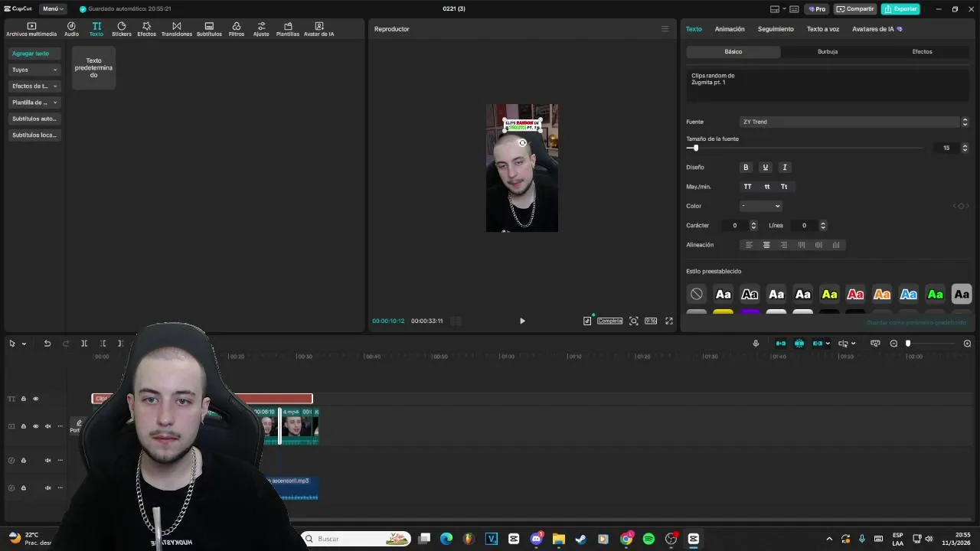Click the TikTok safe-zone icon in player
Viewport: 980px width, 551px height.
587,321
